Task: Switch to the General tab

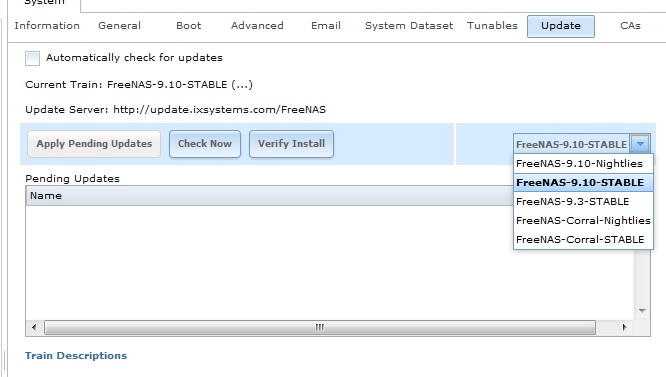Action: pyautogui.click(x=119, y=26)
